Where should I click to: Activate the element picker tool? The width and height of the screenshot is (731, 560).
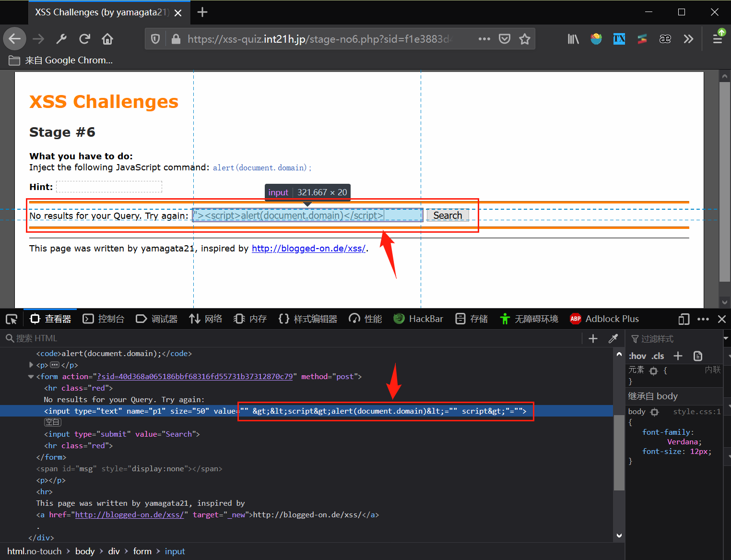[12, 319]
